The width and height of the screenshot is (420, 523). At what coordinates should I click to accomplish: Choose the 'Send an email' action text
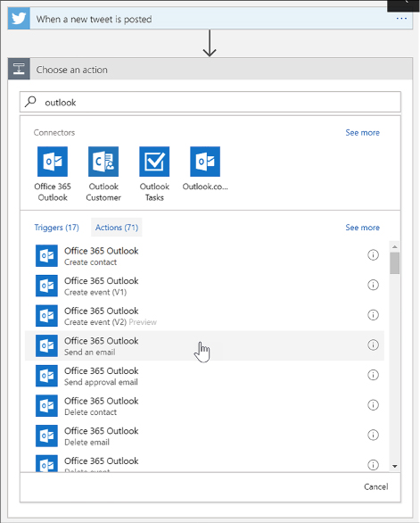(90, 353)
